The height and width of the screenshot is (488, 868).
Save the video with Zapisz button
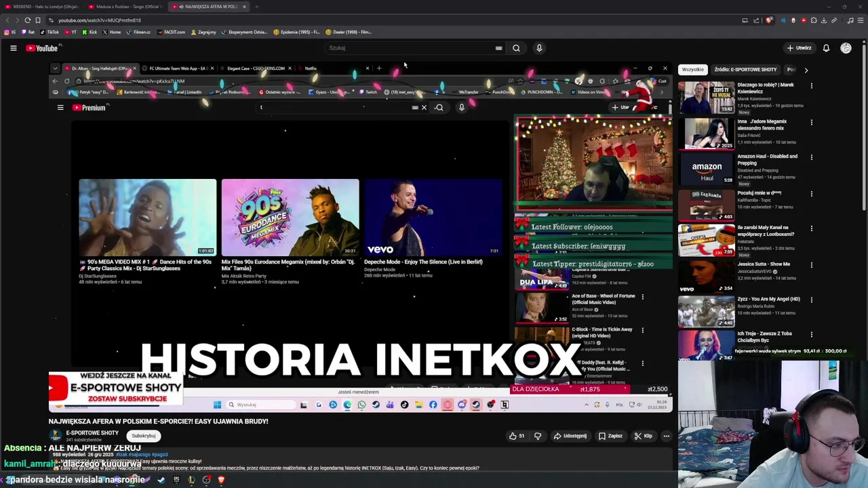tap(610, 436)
